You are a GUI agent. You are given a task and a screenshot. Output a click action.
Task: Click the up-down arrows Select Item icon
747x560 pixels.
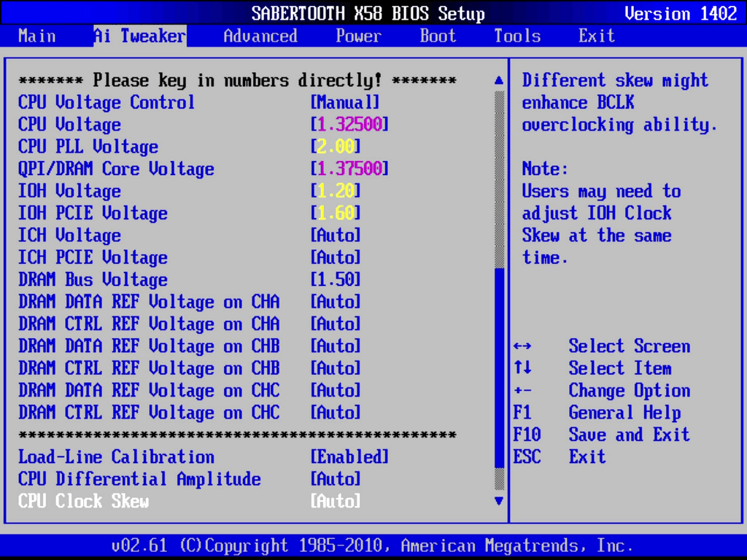pyautogui.click(x=522, y=367)
